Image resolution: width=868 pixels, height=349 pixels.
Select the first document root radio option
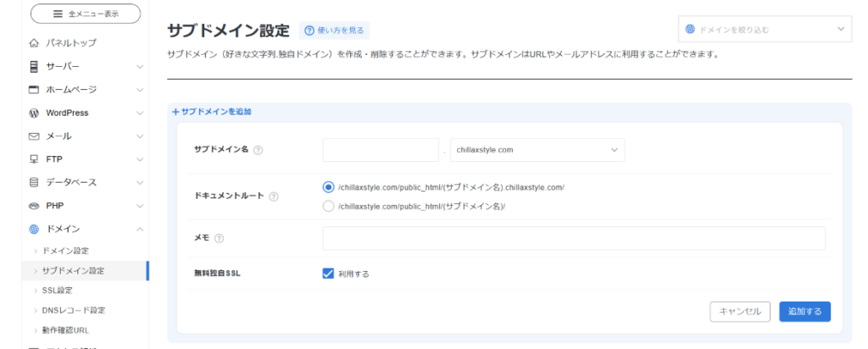pyautogui.click(x=329, y=187)
